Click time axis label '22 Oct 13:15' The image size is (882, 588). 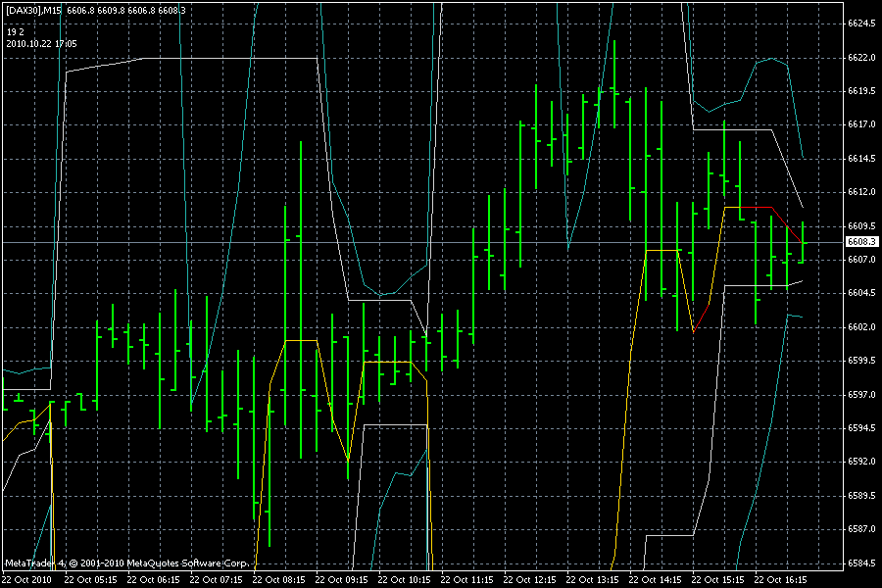592,579
